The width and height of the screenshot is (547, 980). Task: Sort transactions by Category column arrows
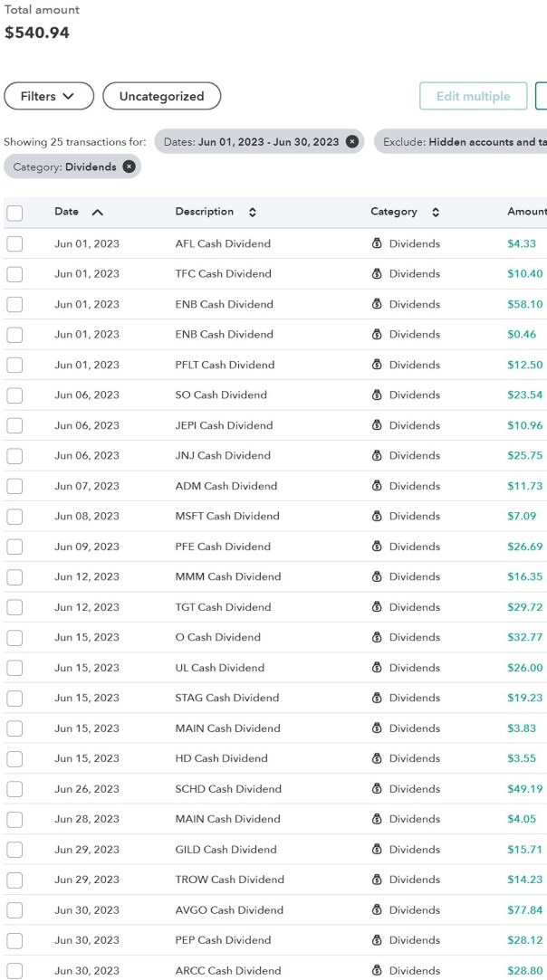[x=436, y=212]
